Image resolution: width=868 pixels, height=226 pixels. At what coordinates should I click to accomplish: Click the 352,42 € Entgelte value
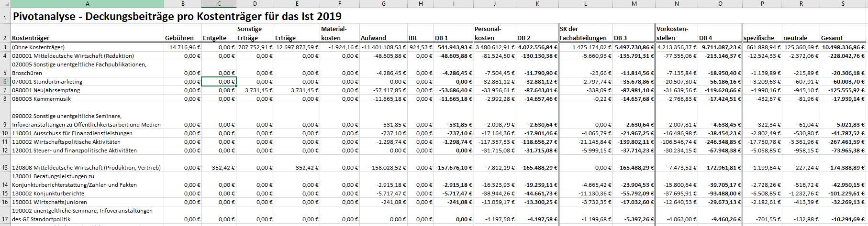[223, 168]
